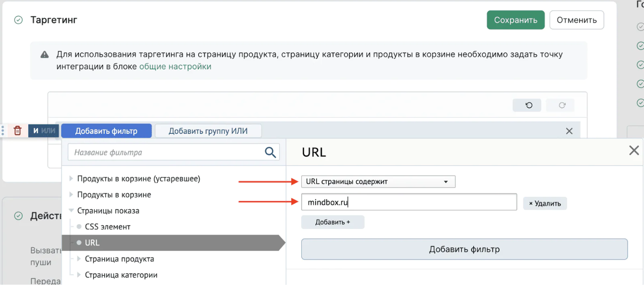Click 'Добавить группу ИЛИ' button
The width and height of the screenshot is (644, 285).
point(208,131)
